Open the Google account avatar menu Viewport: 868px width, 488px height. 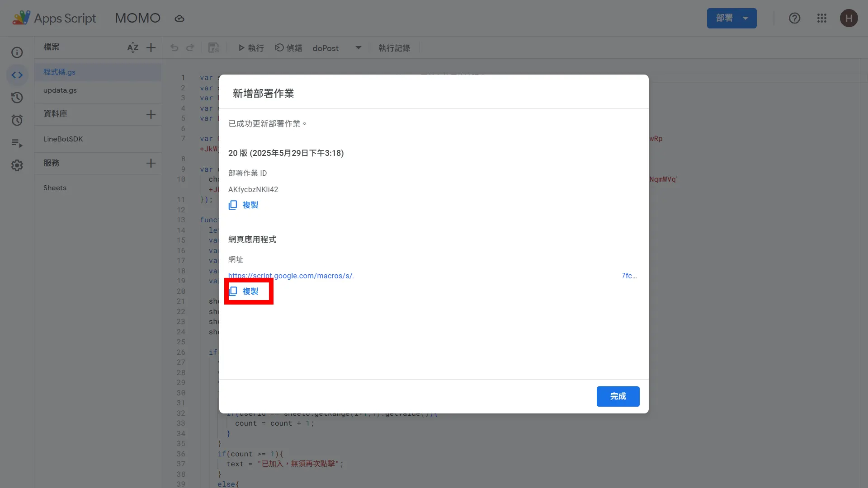click(x=849, y=18)
